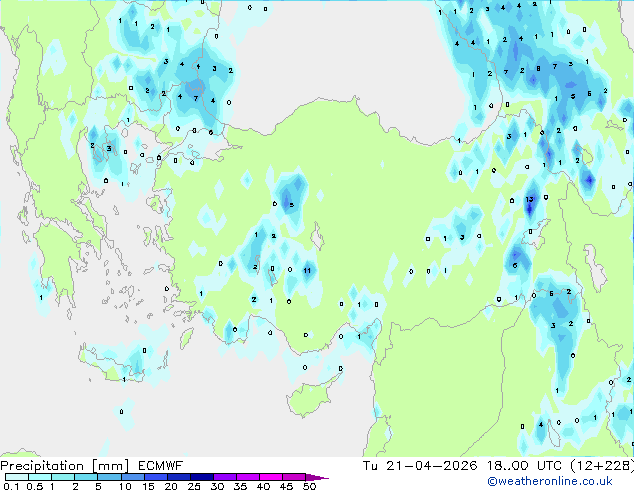Click the 'ECMWF' model label

tap(161, 466)
